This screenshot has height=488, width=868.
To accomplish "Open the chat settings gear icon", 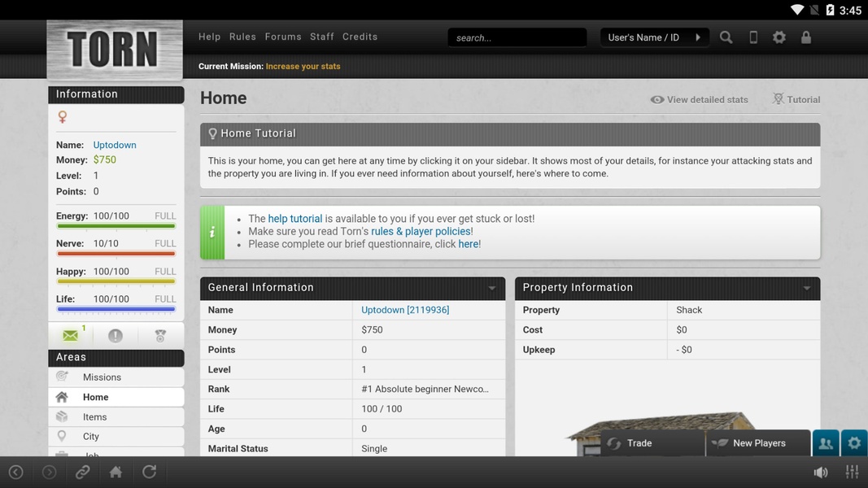I will pos(854,443).
